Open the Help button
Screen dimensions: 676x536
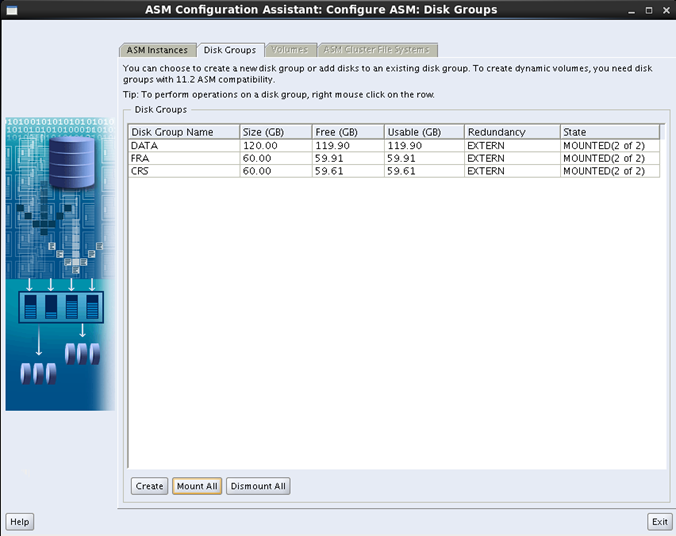[x=19, y=521]
